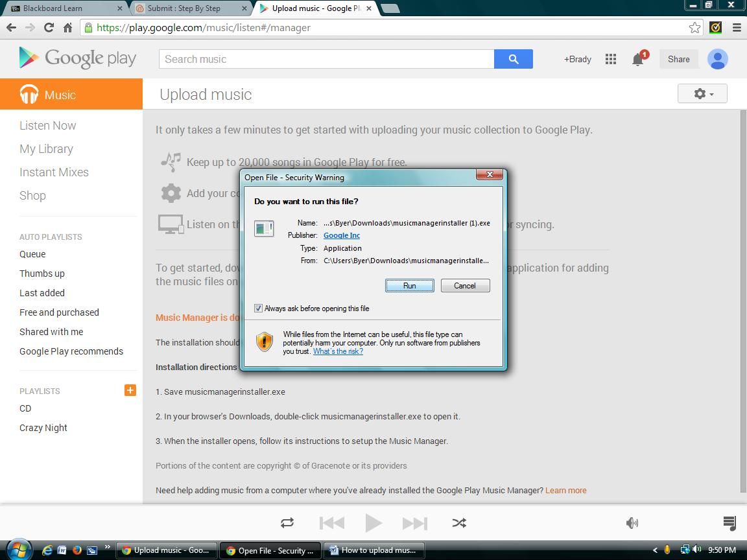
Task: Click the player volume speaker icon
Action: [x=632, y=523]
